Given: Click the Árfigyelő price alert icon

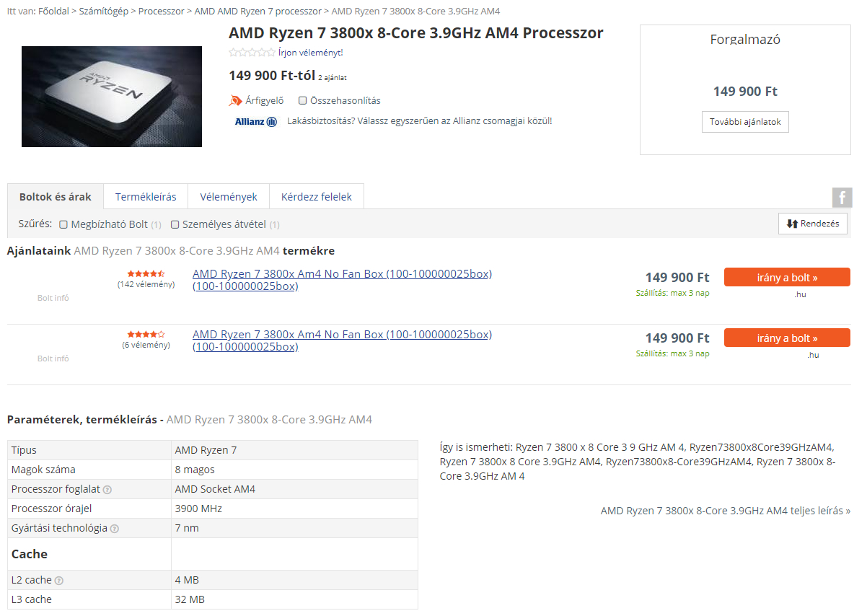Looking at the screenshot, I should pyautogui.click(x=235, y=100).
